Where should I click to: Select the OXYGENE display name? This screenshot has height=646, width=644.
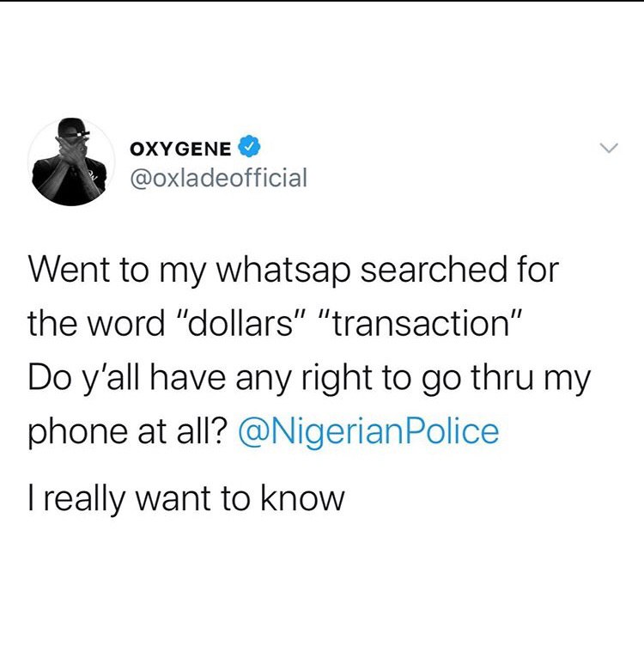(x=181, y=149)
